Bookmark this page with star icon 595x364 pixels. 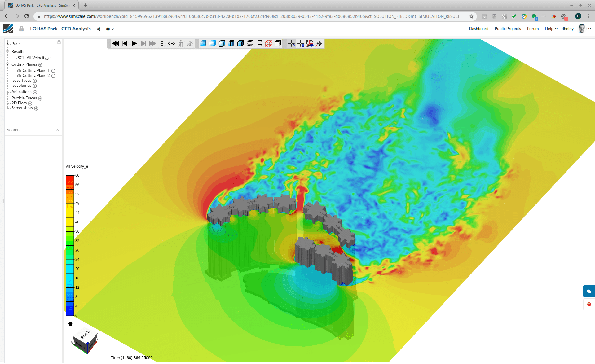pos(471,16)
